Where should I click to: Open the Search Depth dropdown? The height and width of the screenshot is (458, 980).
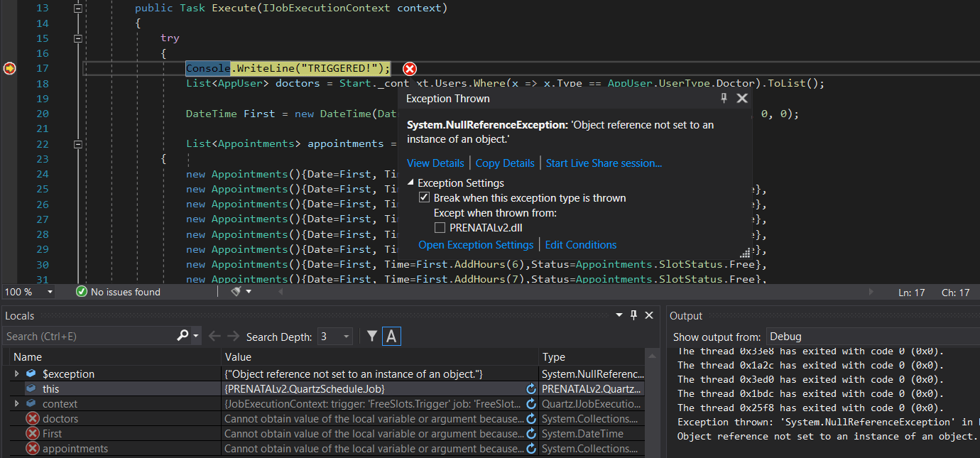tap(346, 337)
